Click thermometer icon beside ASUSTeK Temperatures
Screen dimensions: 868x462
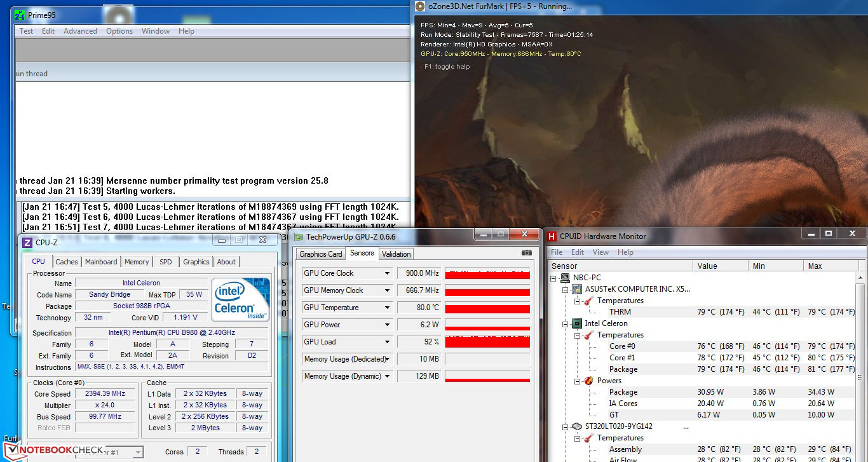click(x=588, y=301)
